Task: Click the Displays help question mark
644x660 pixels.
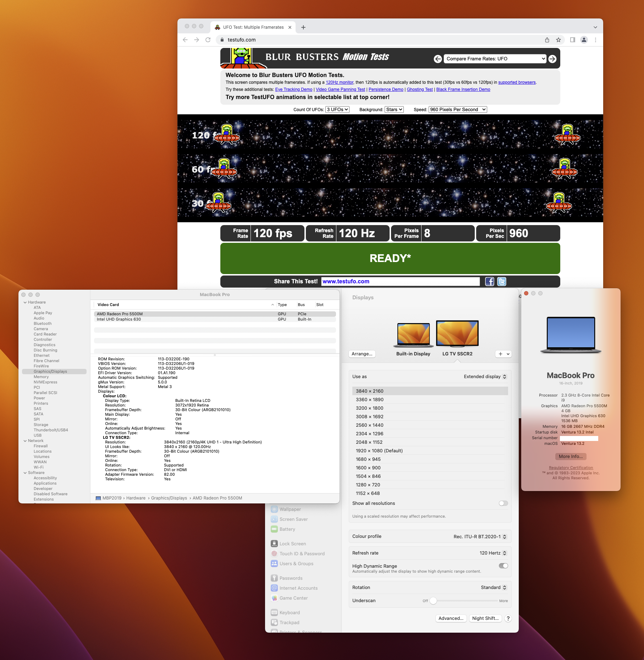Action: click(x=508, y=618)
